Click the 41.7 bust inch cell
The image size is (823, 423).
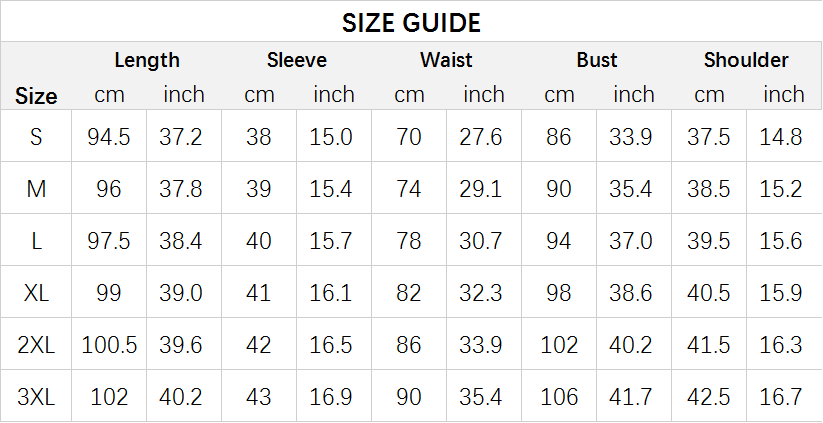tap(630, 397)
